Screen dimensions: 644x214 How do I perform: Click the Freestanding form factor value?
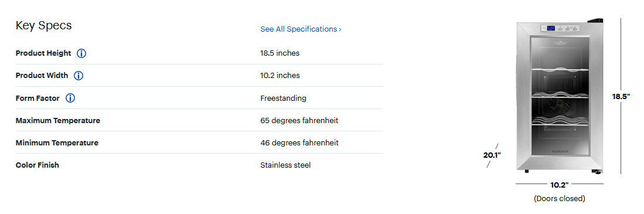pyautogui.click(x=284, y=98)
